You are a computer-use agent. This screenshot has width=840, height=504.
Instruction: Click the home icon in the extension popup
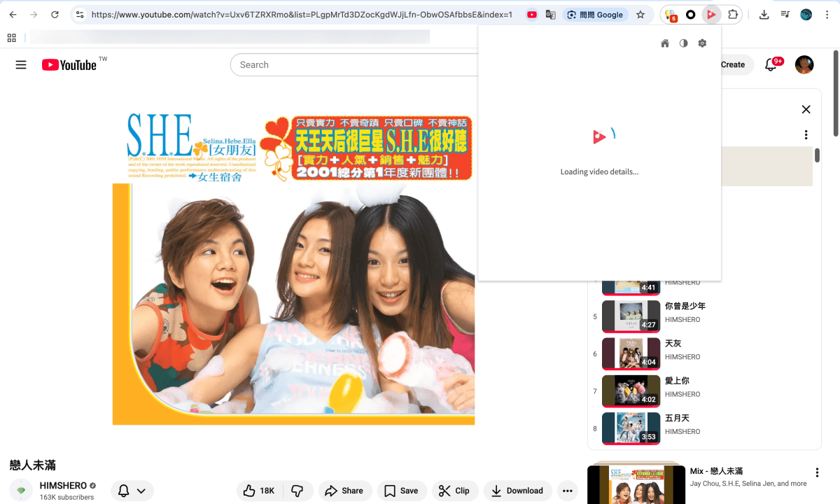click(x=664, y=43)
